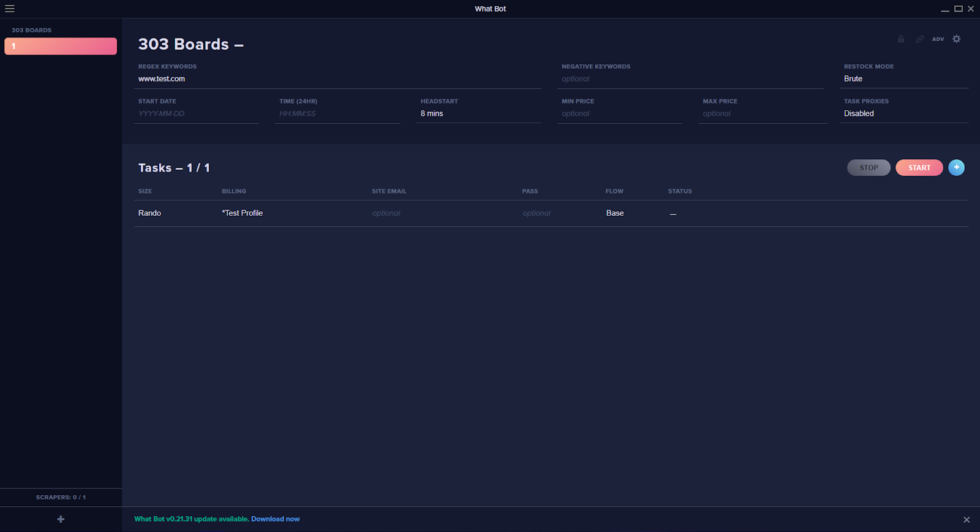Click the chain link icon
Image resolution: width=980 pixels, height=532 pixels.
coord(919,39)
